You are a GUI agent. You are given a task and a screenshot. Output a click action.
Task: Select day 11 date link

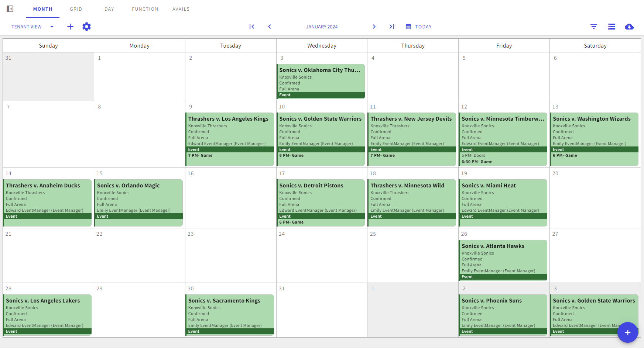[373, 107]
